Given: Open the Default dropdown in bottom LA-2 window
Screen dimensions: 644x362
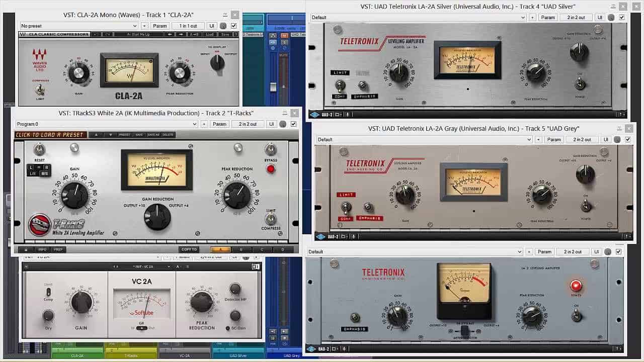Looking at the screenshot, I should pos(415,251).
